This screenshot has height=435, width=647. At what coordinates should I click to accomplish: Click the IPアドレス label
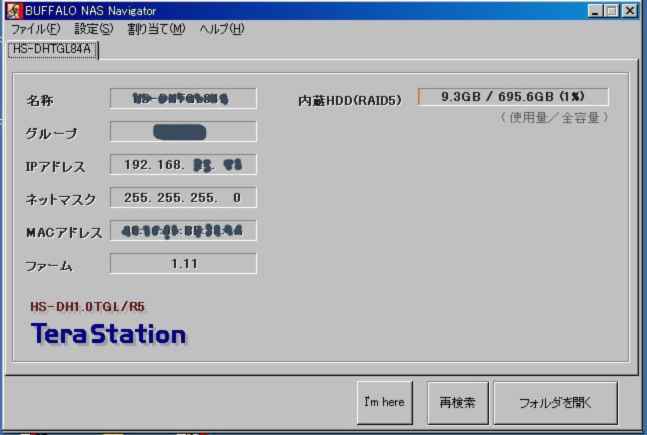click(55, 166)
